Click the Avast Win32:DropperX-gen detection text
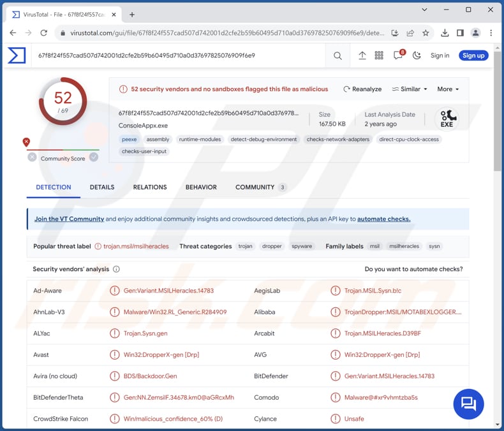This screenshot has width=504, height=431. [x=161, y=354]
